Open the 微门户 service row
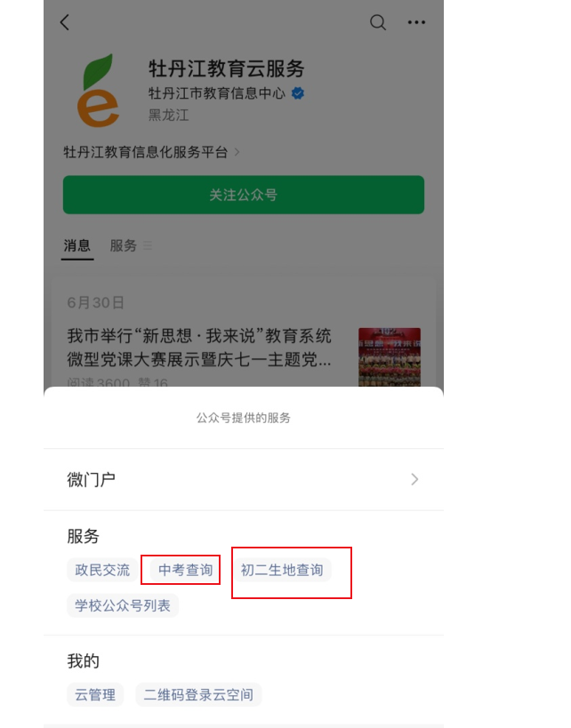 244,479
